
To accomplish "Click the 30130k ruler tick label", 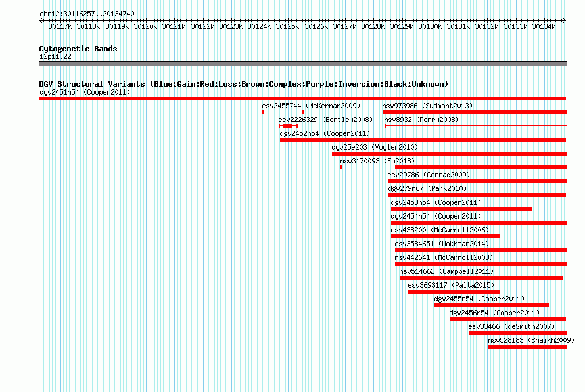I will pyautogui.click(x=430, y=26).
